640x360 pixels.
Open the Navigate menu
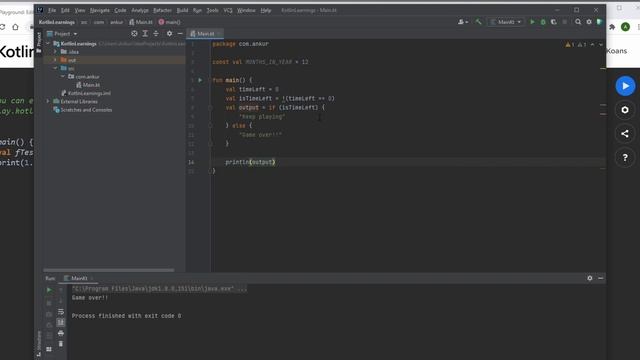(x=100, y=10)
